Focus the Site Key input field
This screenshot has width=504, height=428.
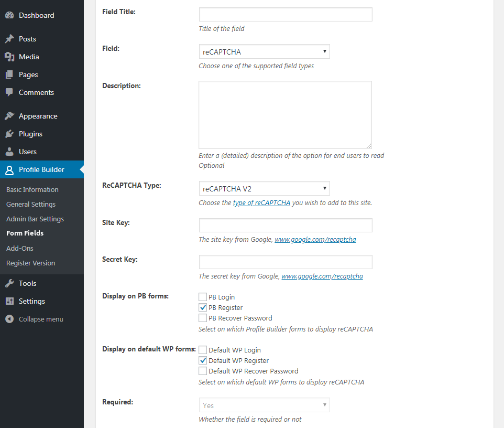286,225
